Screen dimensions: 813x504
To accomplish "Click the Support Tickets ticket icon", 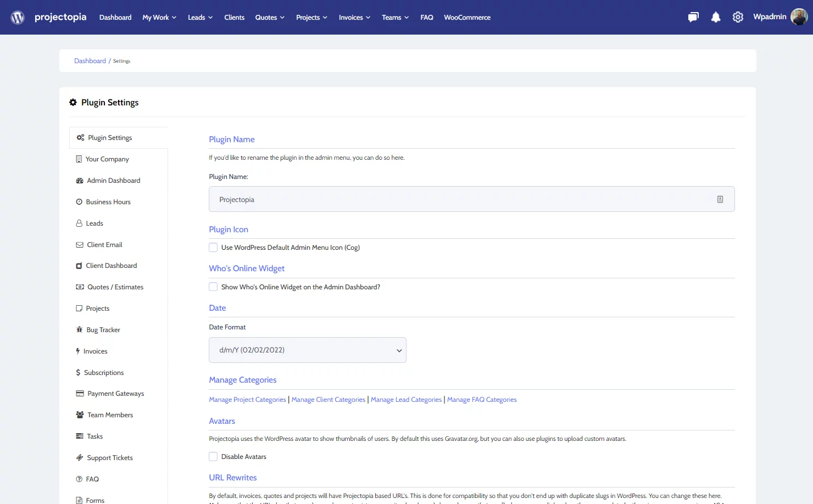I will tap(80, 458).
